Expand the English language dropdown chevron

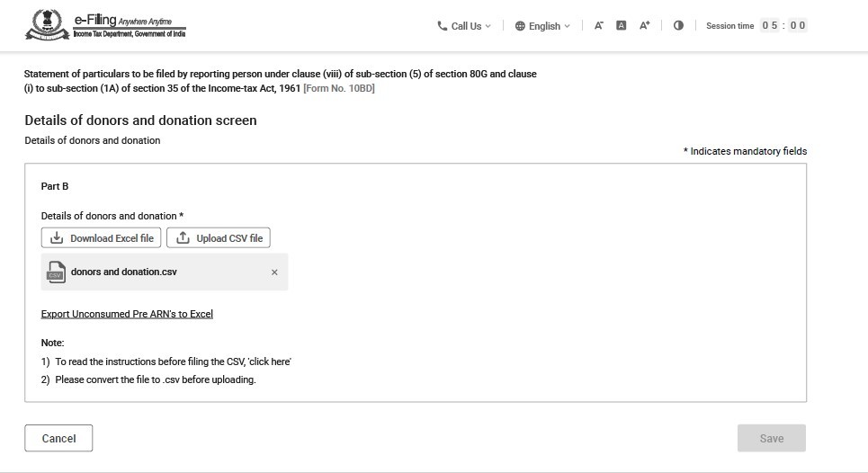pyautogui.click(x=567, y=26)
